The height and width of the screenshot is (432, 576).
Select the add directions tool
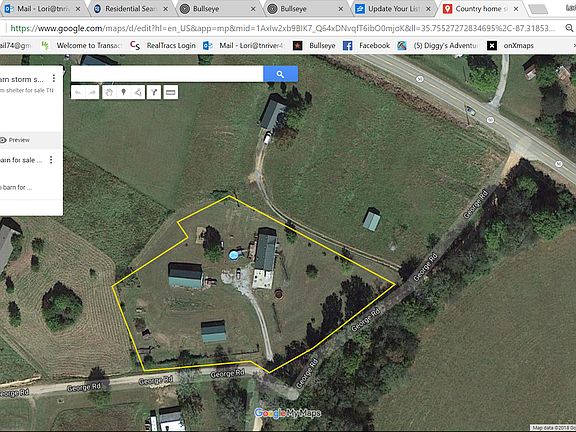(x=154, y=92)
